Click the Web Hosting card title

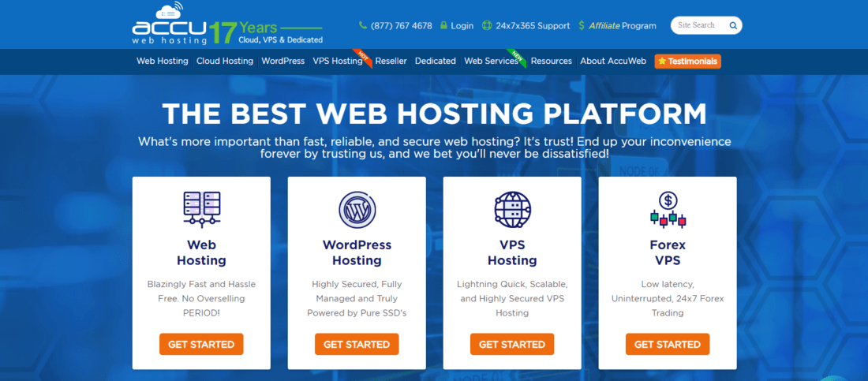pos(201,252)
